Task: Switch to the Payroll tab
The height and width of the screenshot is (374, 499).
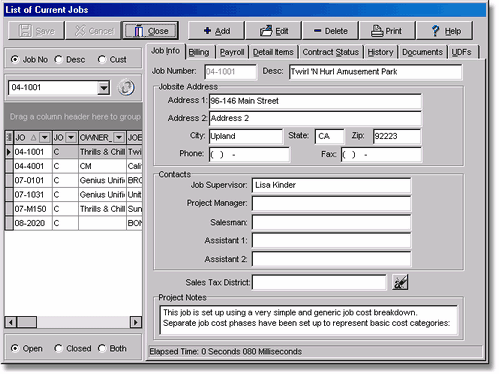Action: pos(232,52)
